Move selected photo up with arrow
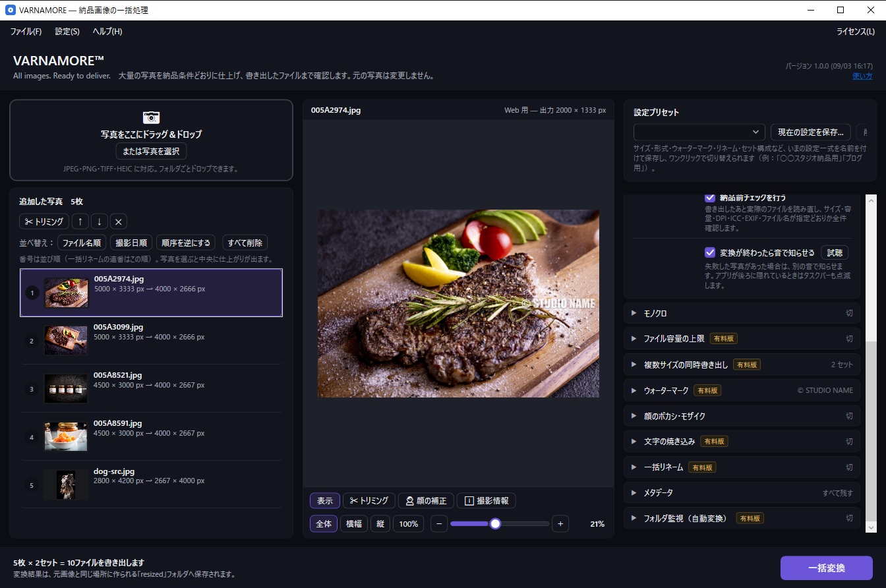The width and height of the screenshot is (886, 588). (x=80, y=221)
